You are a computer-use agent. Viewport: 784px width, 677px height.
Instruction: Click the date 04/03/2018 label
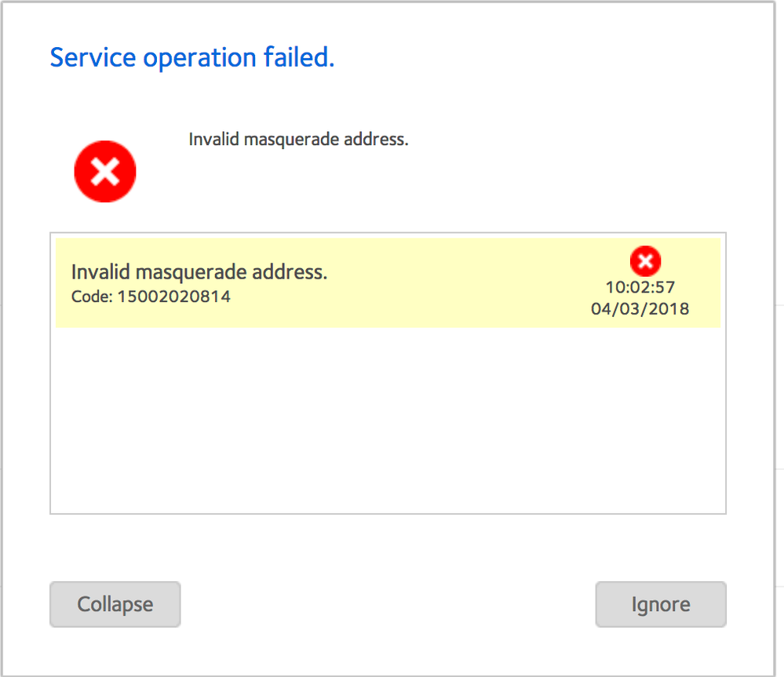[x=640, y=309]
